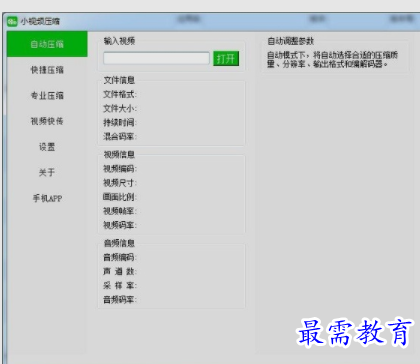Select the 视频帧率 label

(x=120, y=211)
